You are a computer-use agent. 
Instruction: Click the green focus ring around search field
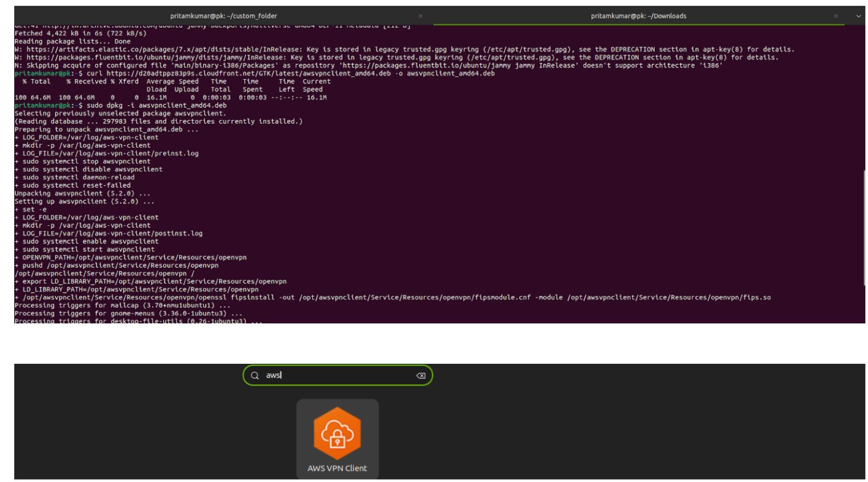[x=337, y=364]
